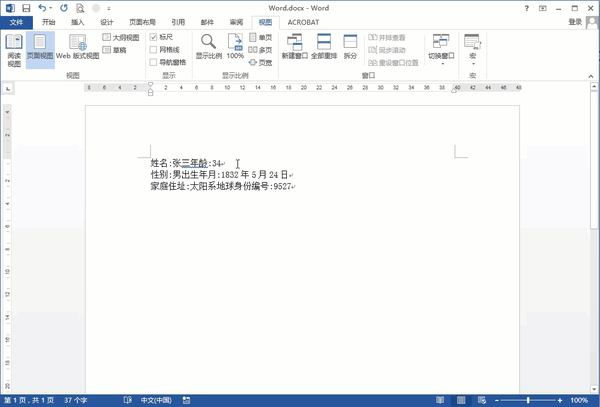Open the References (引用) tab
This screenshot has width=600, height=407.
(x=178, y=23)
